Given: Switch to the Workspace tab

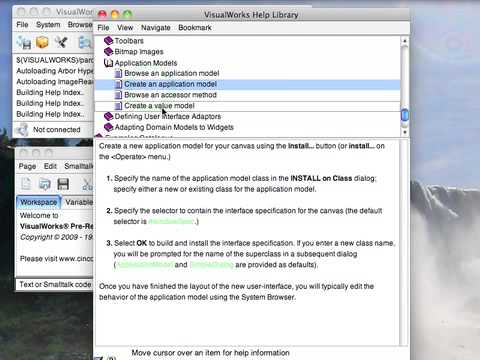Looking at the screenshot, I should pos(38,202).
